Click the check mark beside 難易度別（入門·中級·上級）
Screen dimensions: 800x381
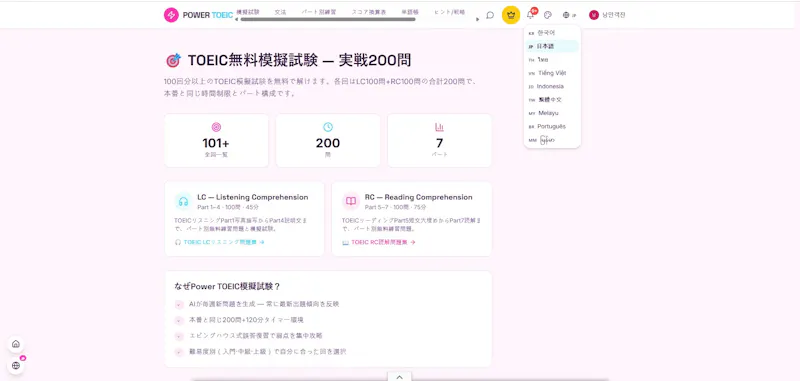point(179,352)
